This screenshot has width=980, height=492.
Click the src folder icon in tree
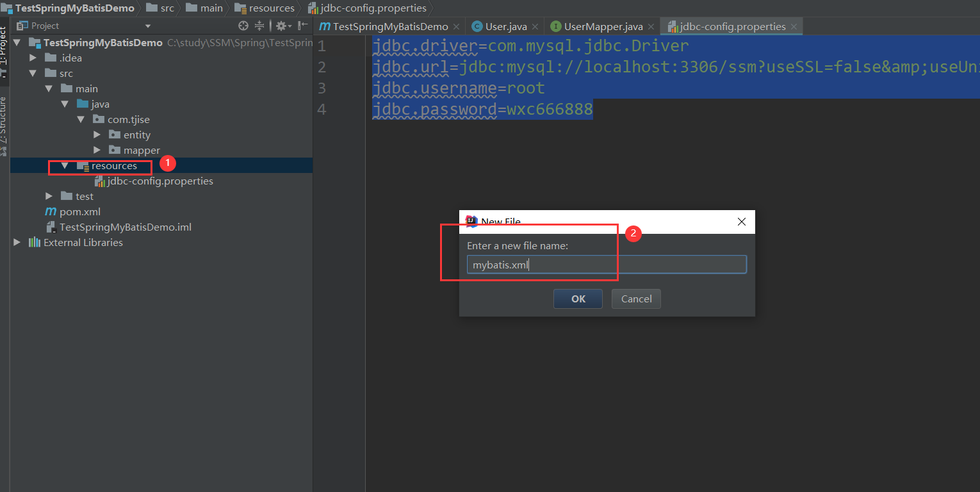click(51, 73)
